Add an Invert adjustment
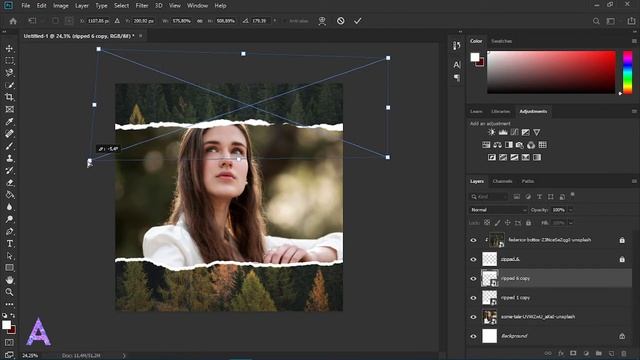 [492, 157]
